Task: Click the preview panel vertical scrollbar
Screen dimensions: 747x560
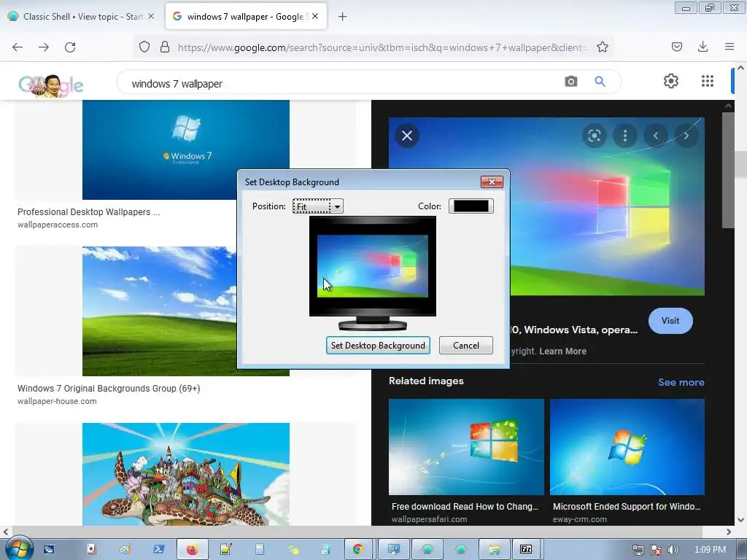Action: tap(728, 171)
